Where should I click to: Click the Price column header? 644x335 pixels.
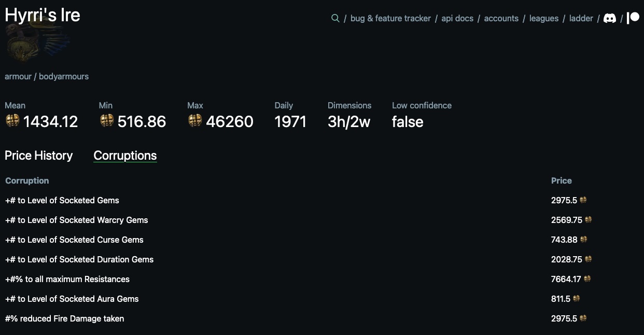click(x=561, y=180)
